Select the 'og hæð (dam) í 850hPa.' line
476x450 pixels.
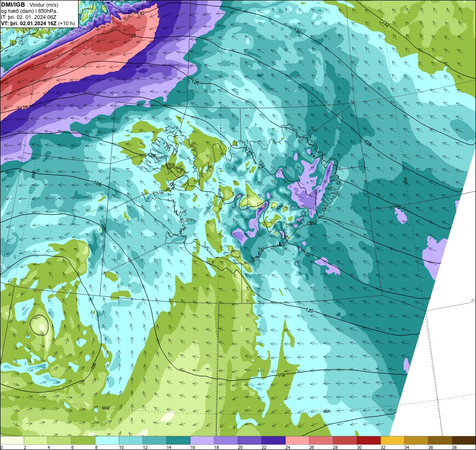point(30,11)
